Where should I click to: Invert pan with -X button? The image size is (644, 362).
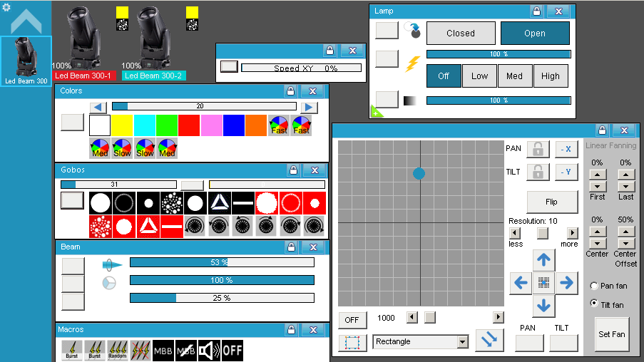(x=566, y=150)
